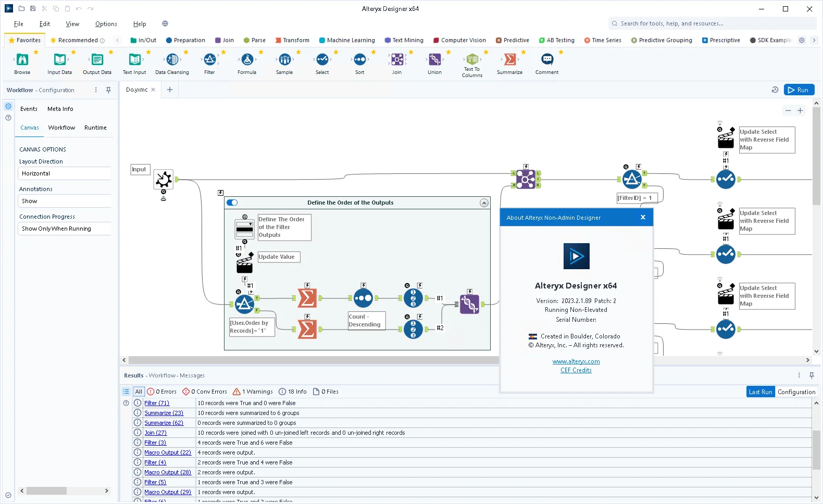Open workflow run history icon
Screen dimensions: 823x504
coord(775,90)
